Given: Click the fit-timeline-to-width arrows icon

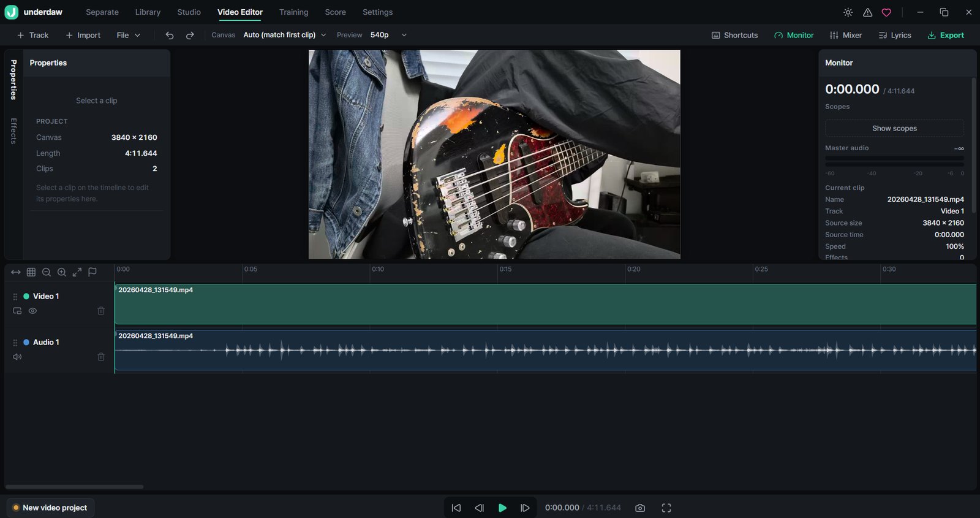Looking at the screenshot, I should 16,272.
